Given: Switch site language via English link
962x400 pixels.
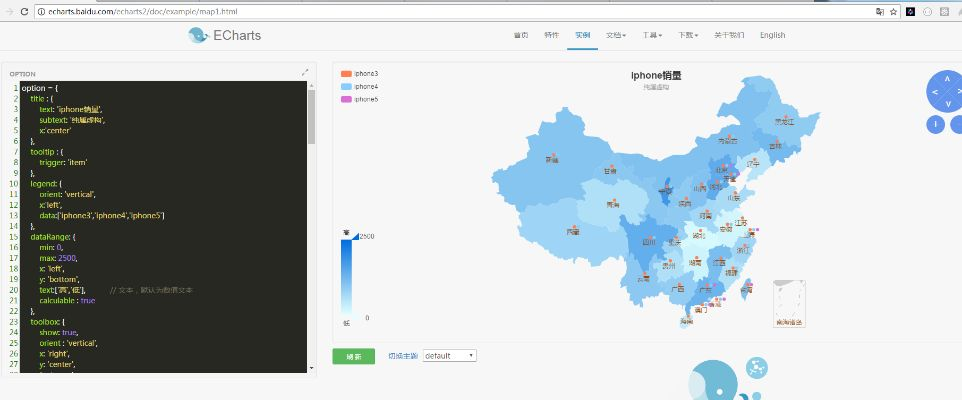Looking at the screenshot, I should tap(772, 35).
